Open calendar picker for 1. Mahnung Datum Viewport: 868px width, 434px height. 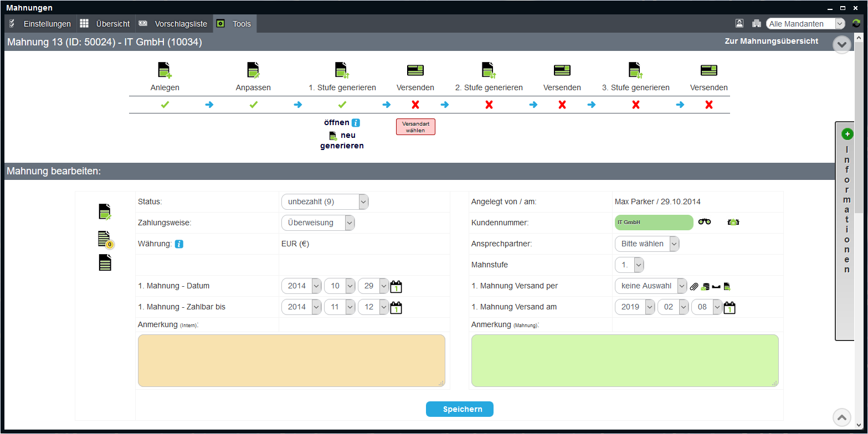click(x=396, y=286)
